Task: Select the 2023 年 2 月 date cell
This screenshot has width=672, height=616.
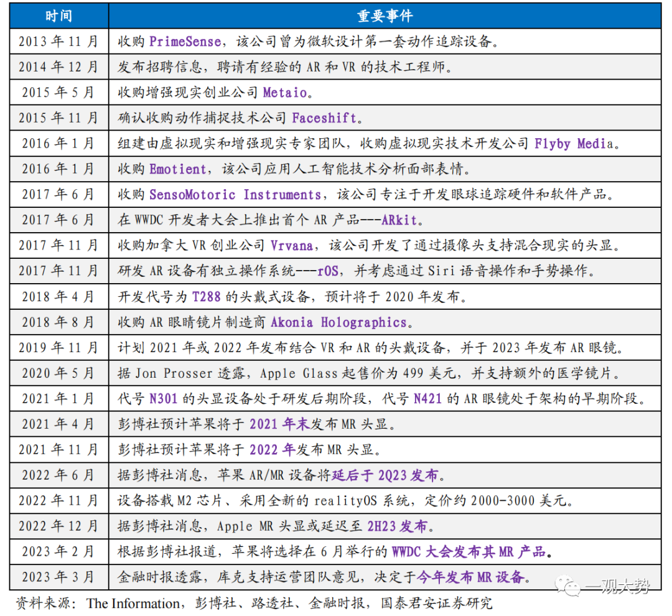Action: (x=59, y=551)
